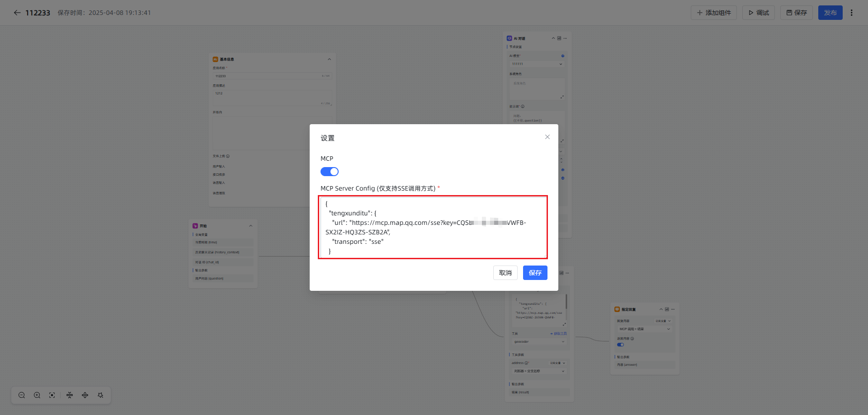Click the AI 对话 node panel icon
The image size is (868, 415).
tap(559, 38)
